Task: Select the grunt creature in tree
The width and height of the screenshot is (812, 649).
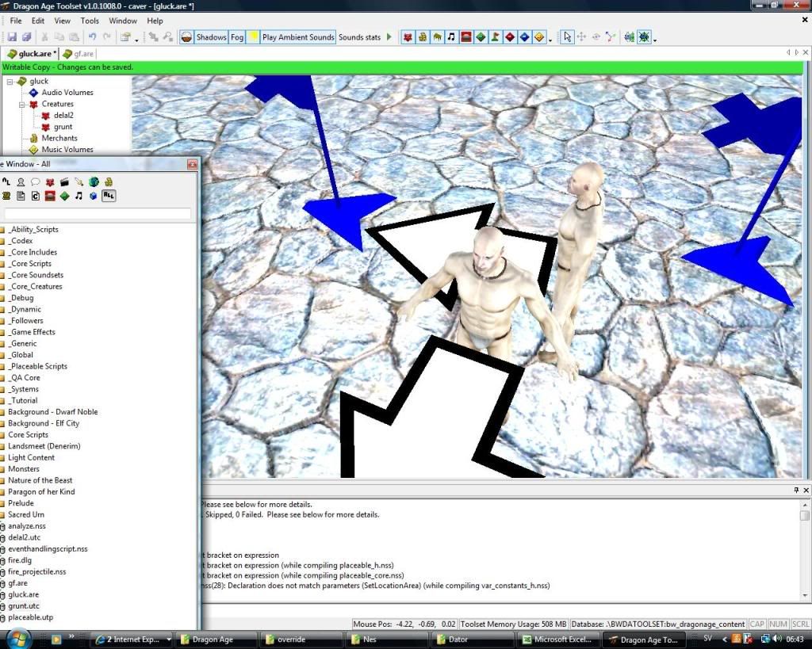Action: 63,127
